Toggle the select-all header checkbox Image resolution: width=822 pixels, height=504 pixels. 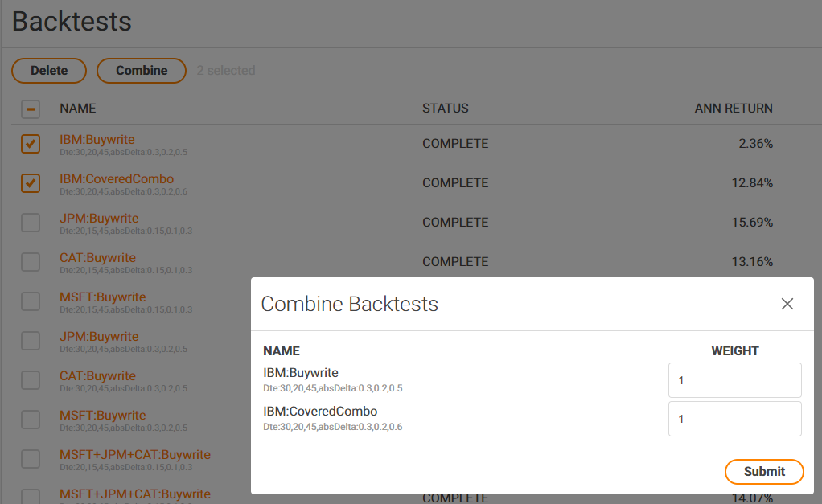click(x=31, y=109)
